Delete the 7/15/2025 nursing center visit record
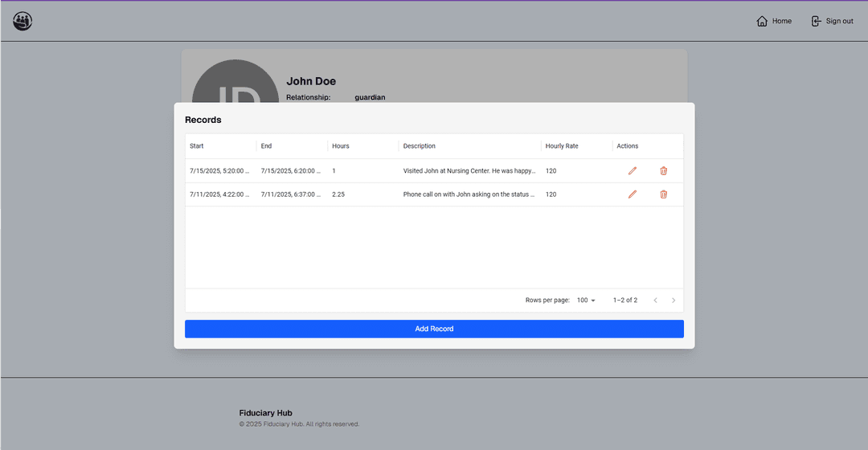Screen dimensions: 868x450 tap(663, 171)
